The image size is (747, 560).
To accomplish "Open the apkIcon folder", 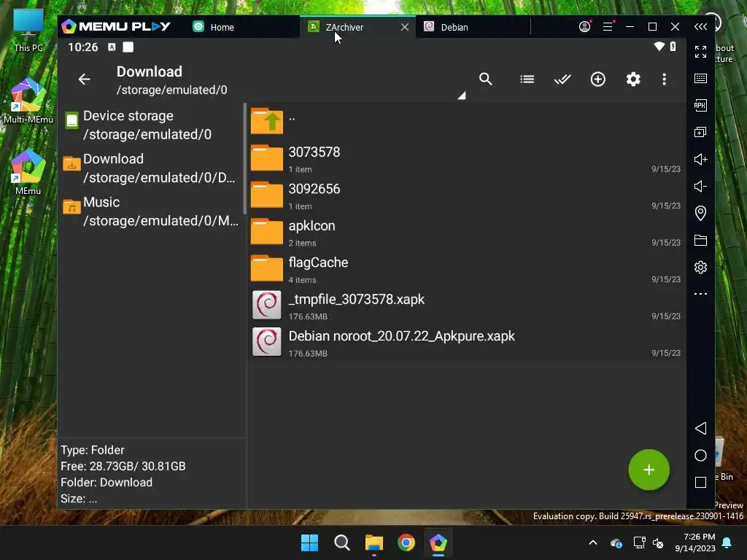I will click(x=466, y=233).
